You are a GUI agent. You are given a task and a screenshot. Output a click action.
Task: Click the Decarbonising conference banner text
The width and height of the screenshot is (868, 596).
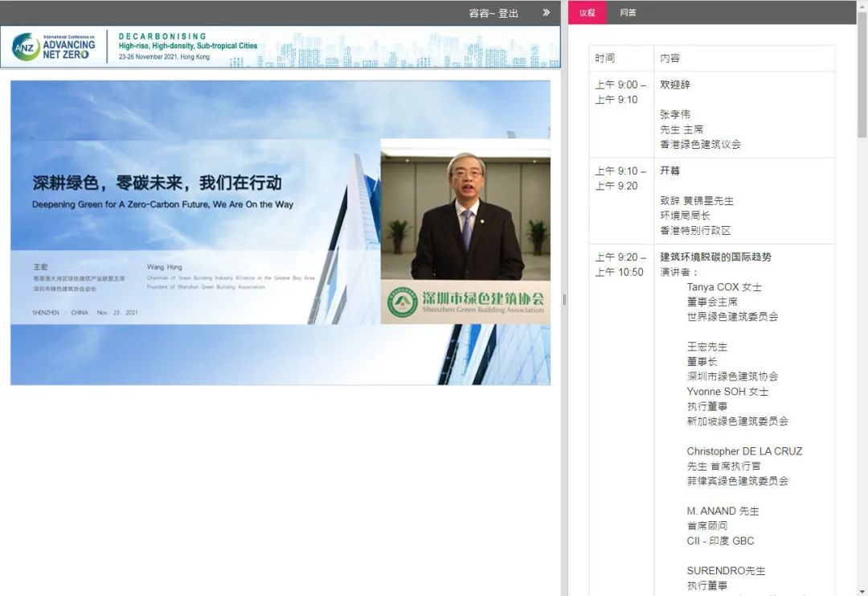coord(187,47)
